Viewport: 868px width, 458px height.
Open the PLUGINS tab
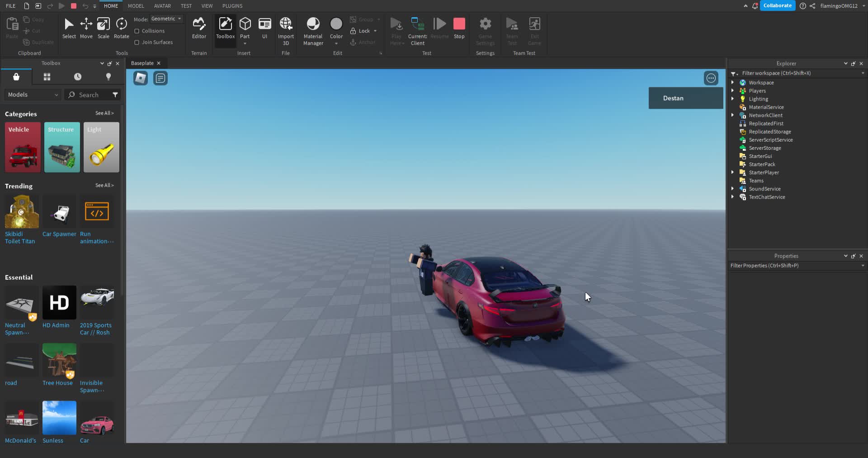click(x=232, y=6)
